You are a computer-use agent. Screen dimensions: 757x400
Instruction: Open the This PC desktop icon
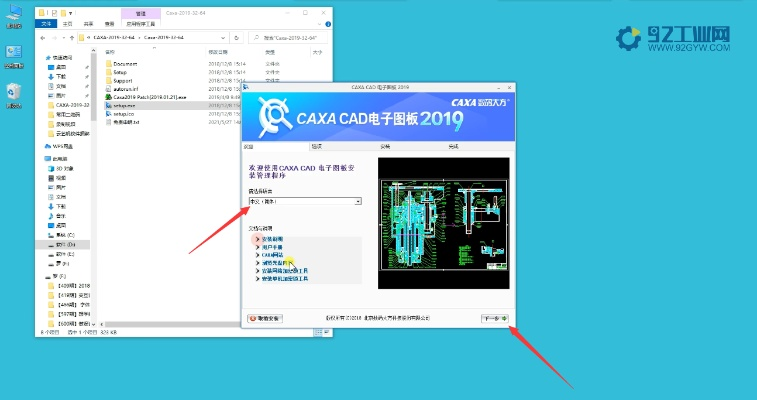pos(14,16)
